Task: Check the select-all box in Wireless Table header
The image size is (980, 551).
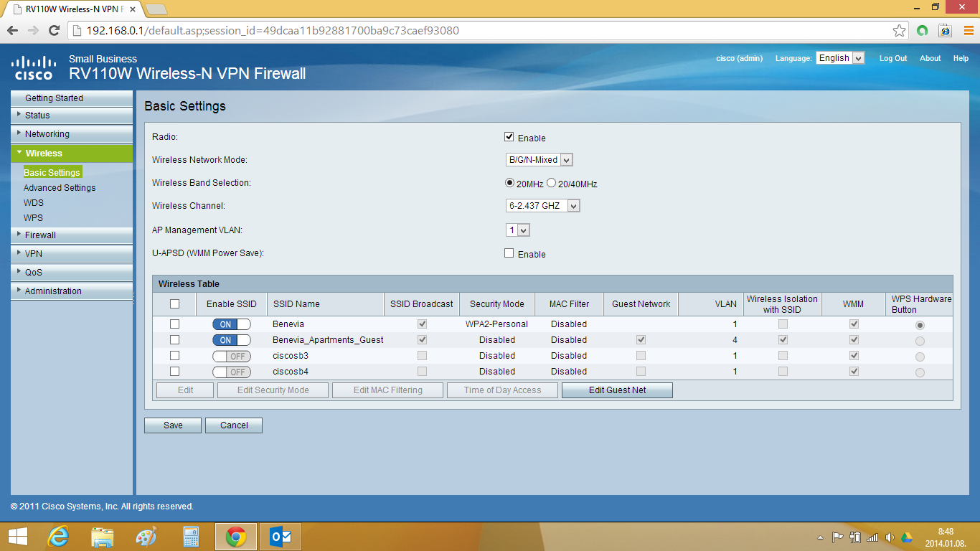Action: (x=174, y=303)
